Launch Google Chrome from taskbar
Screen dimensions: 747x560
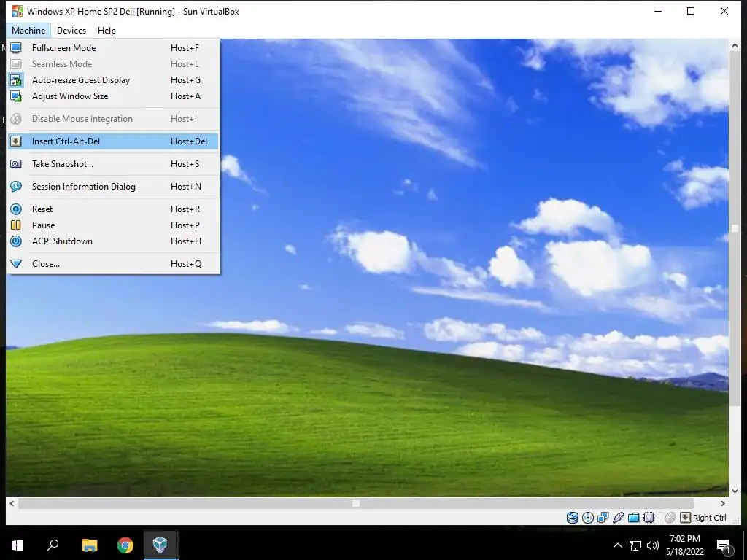click(x=125, y=545)
